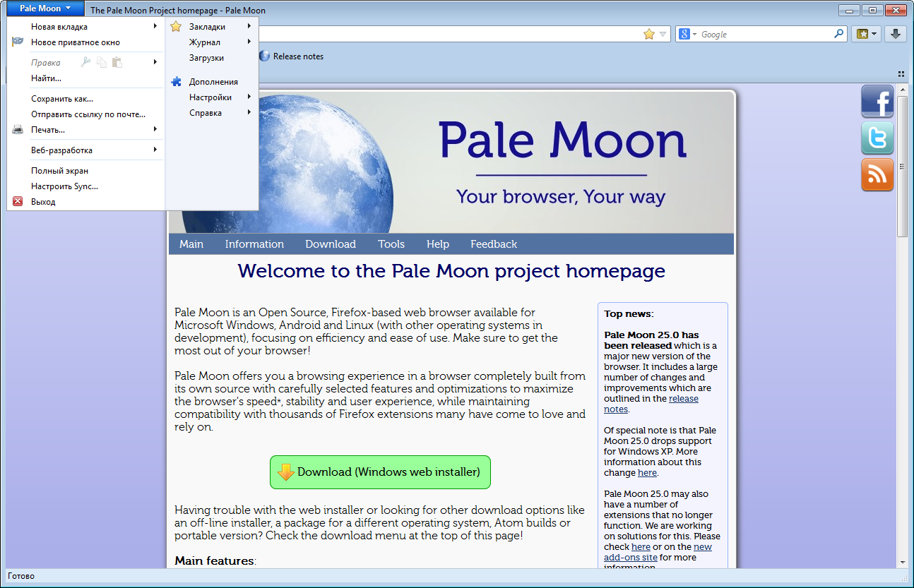The width and height of the screenshot is (914, 588).
Task: Select Отправить ссылку по почте...
Action: (x=86, y=114)
